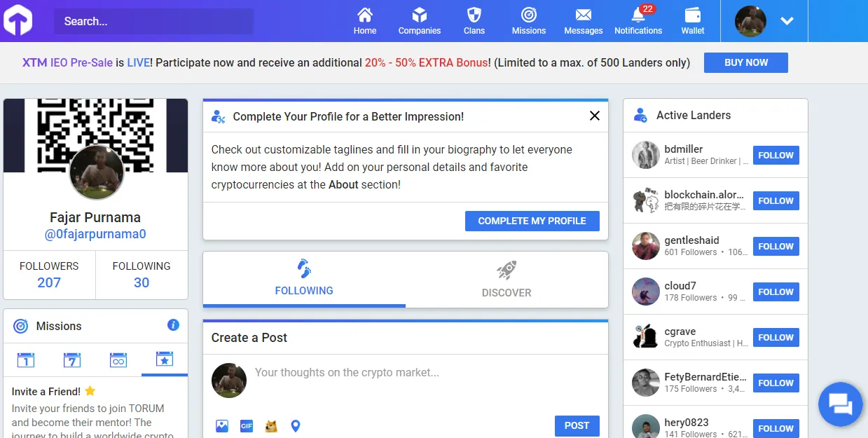
Task: Click COMPLETE MY PROFILE button
Action: 532,221
